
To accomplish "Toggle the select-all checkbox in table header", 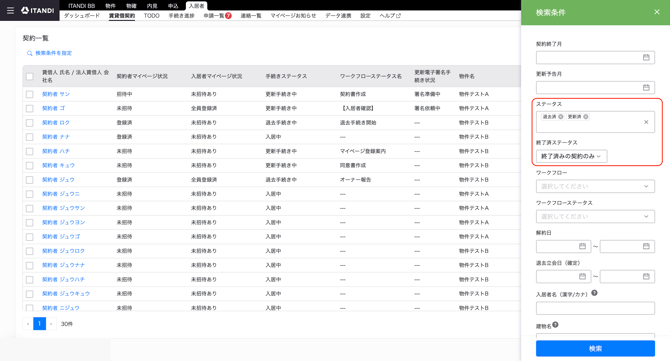I will tap(29, 76).
